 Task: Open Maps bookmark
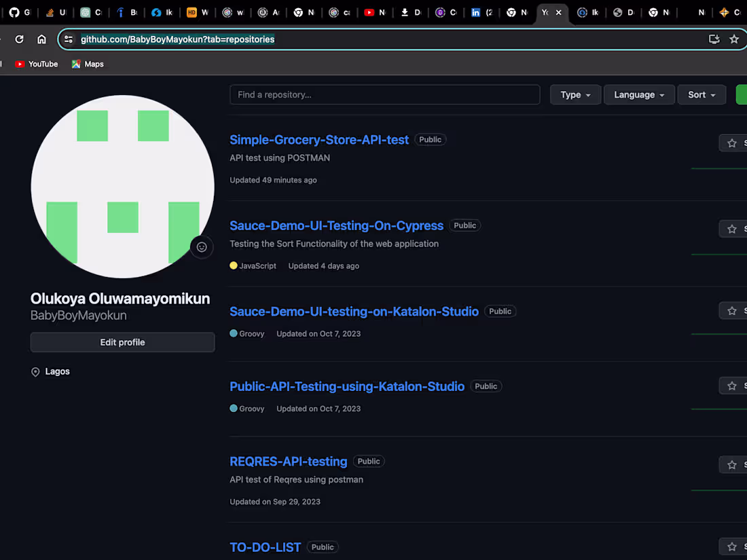coord(88,64)
